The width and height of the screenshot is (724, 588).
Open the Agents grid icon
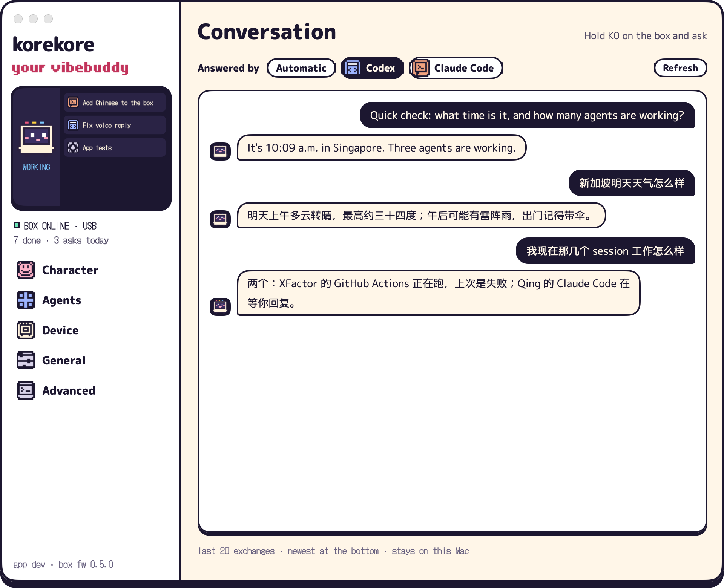coord(26,300)
